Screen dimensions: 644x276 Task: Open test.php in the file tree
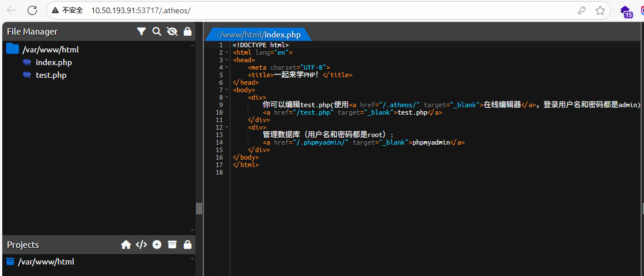(x=51, y=75)
